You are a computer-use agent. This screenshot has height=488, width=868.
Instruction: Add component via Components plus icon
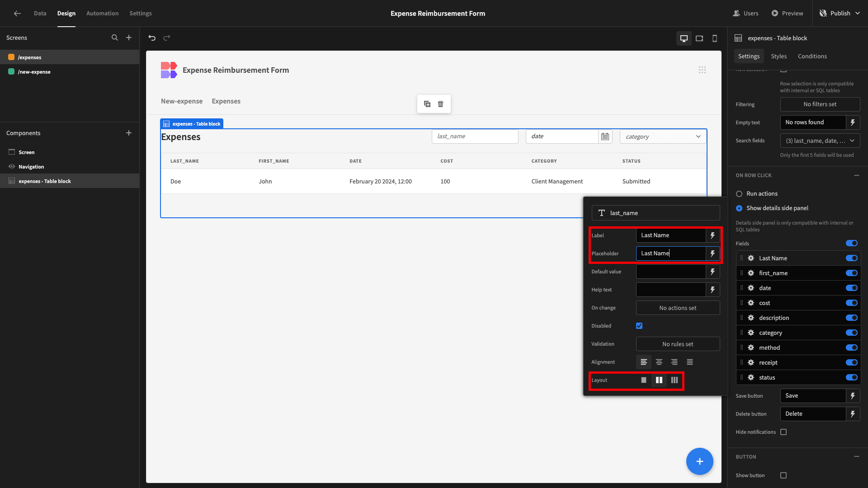129,133
